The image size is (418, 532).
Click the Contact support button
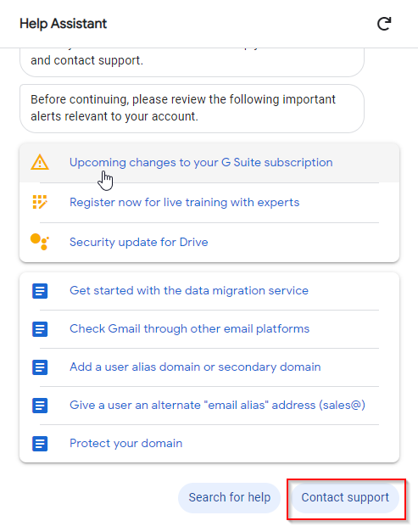coord(345,497)
